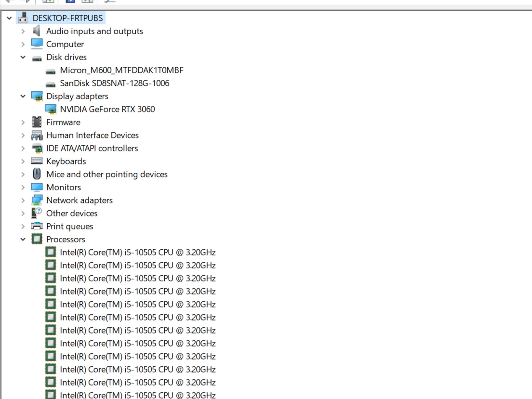Expand the Other devices category

(23, 214)
